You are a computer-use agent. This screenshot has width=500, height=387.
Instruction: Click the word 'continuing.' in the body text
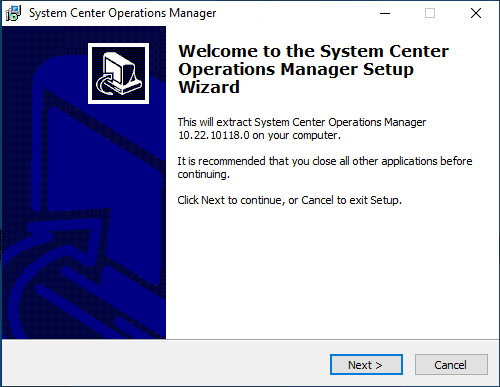(x=203, y=174)
